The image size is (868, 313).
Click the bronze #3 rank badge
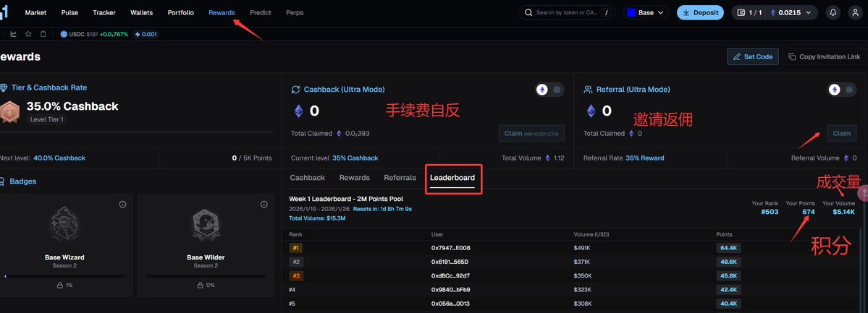pyautogui.click(x=295, y=276)
